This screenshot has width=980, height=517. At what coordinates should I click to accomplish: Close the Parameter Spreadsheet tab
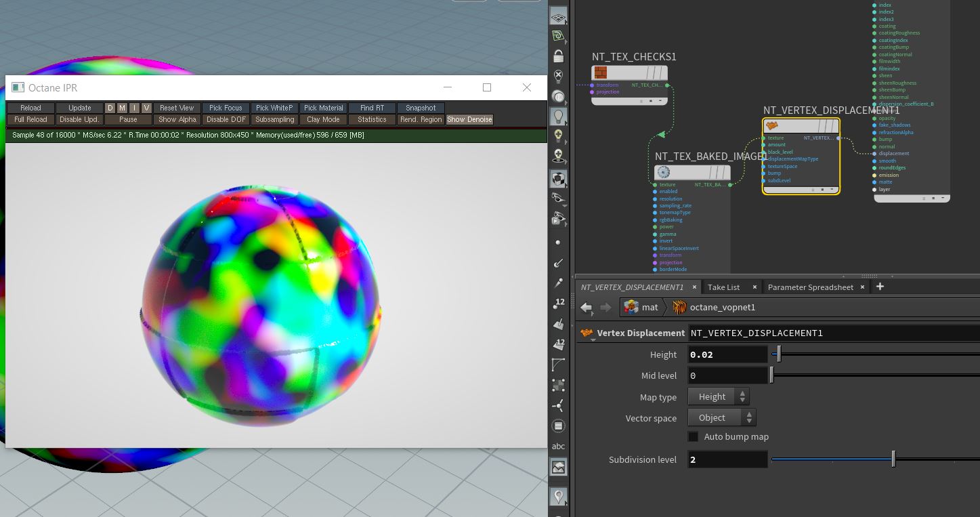point(862,287)
